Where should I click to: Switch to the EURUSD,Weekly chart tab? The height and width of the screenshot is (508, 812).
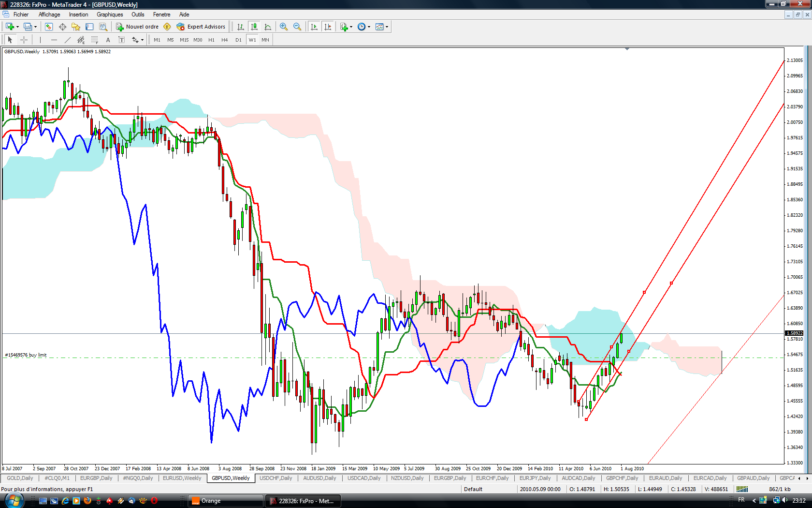tap(182, 478)
